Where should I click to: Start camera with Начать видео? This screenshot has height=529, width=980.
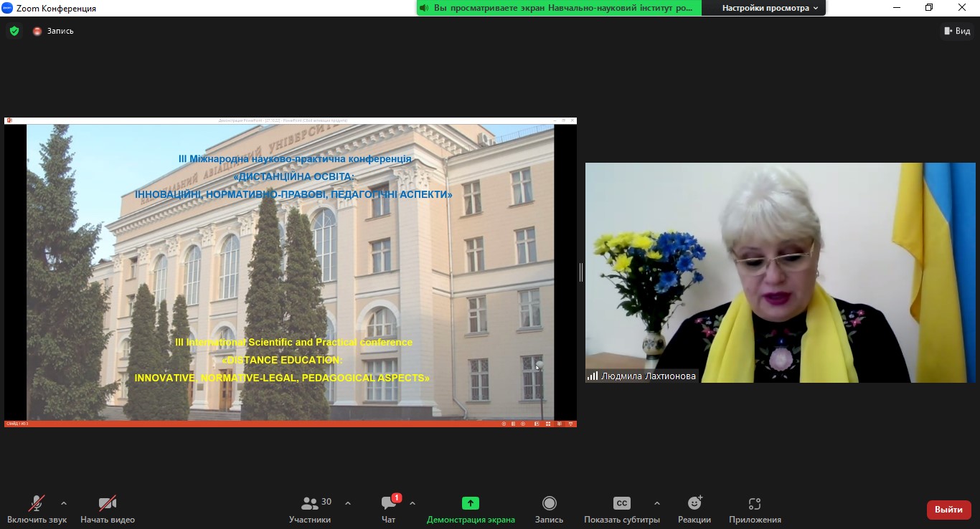108,509
